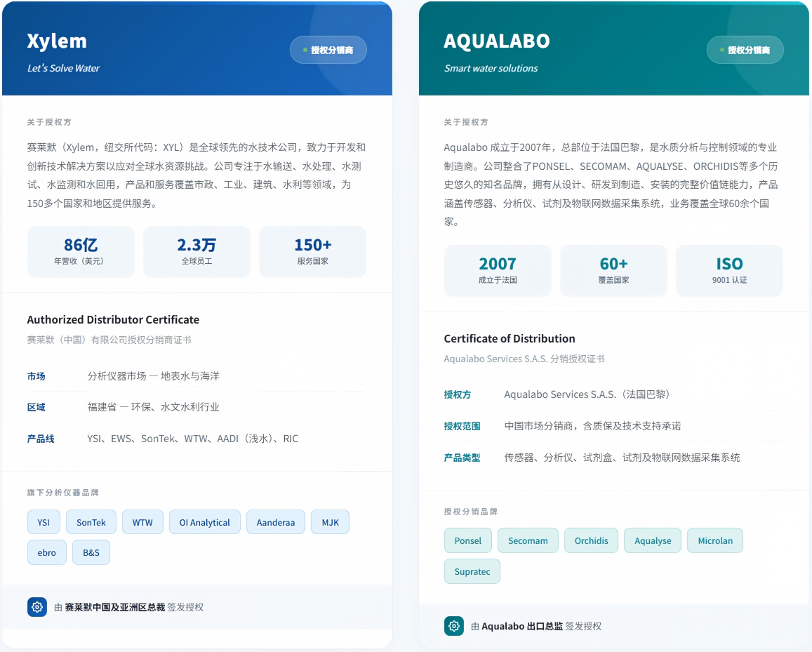The image size is (812, 652).
Task: Select the Microlan brand tag
Action: point(715,540)
